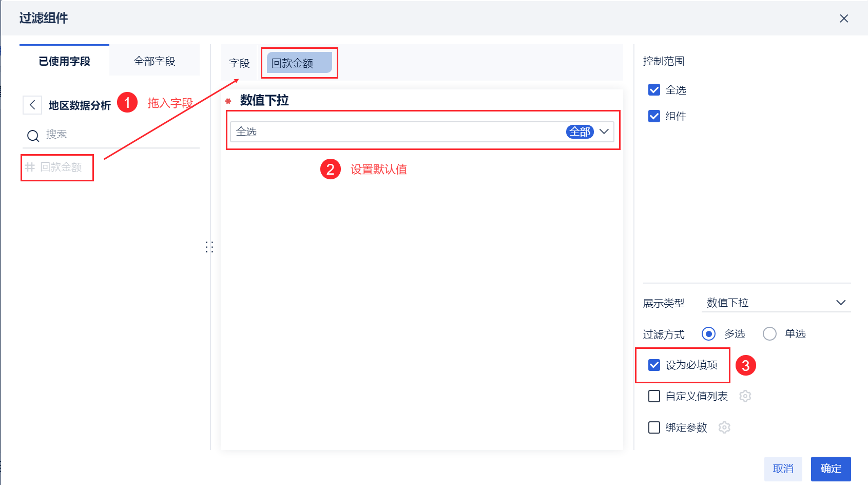Click the 取消 button
The height and width of the screenshot is (485, 868).
pos(783,469)
